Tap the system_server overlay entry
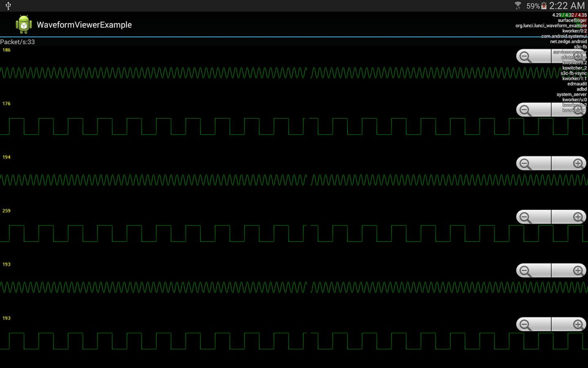588x368 pixels. pyautogui.click(x=572, y=94)
